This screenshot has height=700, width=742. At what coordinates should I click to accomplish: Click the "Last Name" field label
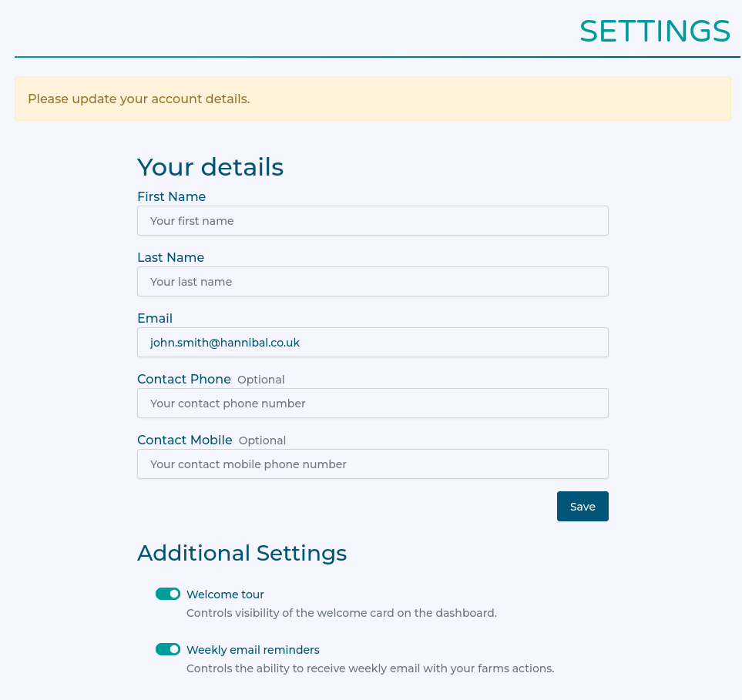pyautogui.click(x=170, y=257)
